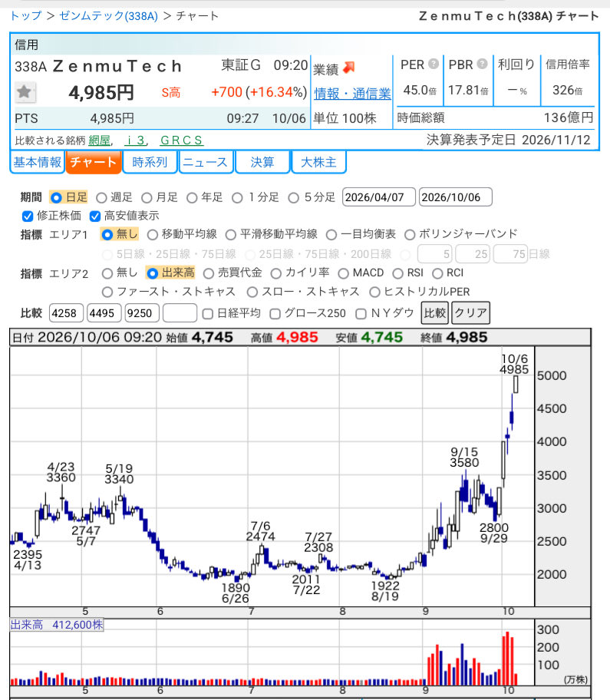Image resolution: width=610 pixels, height=700 pixels.
Task: Check 日経平均 comparison checkbox
Action: point(207,314)
